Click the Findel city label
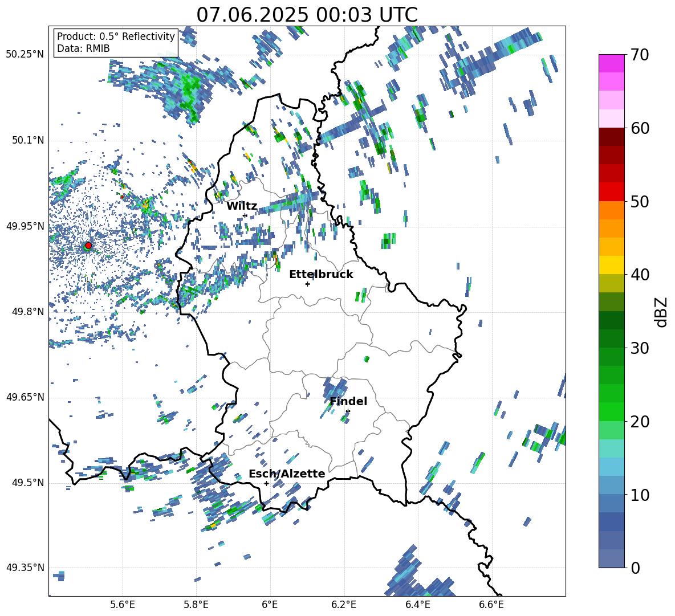 [348, 401]
